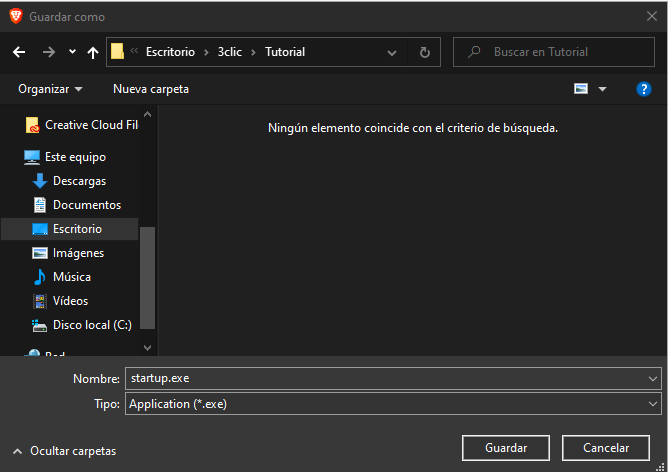Open the Organizar menu
The image size is (668, 472).
point(50,89)
